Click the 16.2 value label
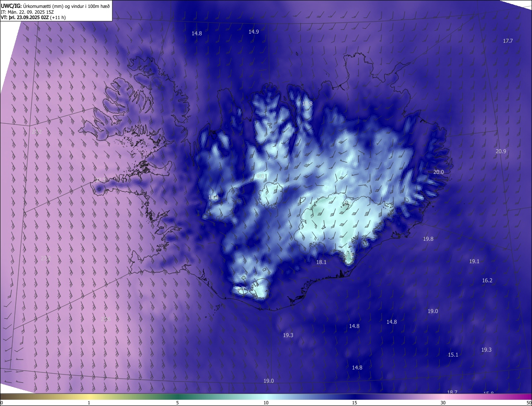 tap(487, 281)
